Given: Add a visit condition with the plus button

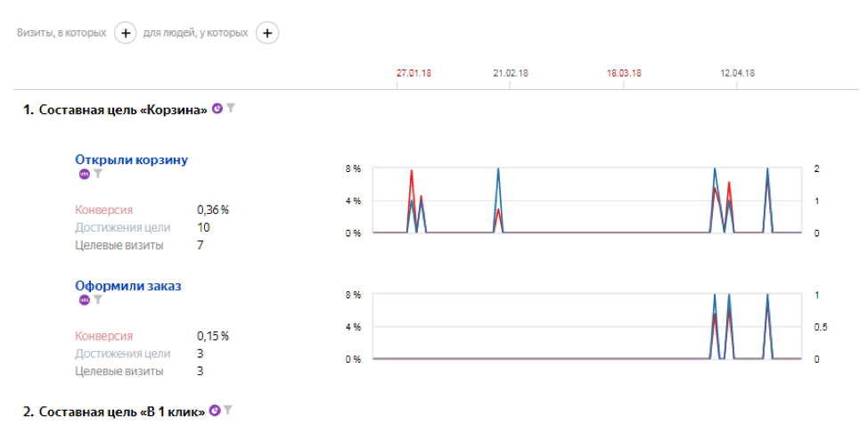Looking at the screenshot, I should point(125,34).
